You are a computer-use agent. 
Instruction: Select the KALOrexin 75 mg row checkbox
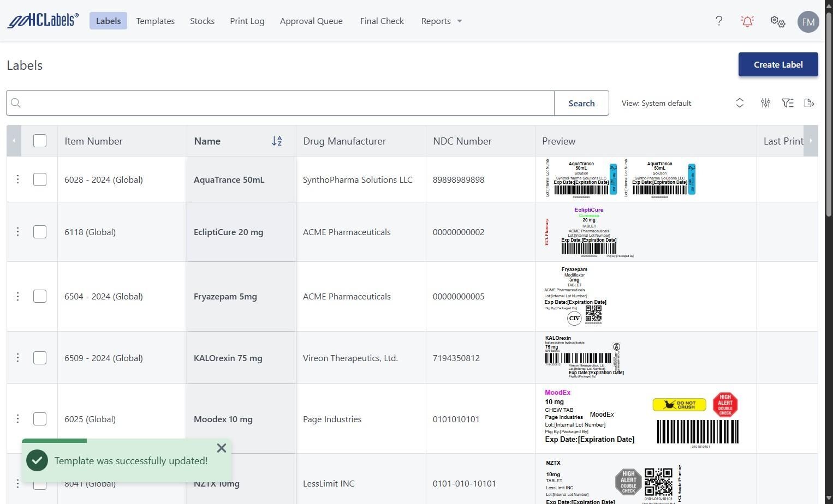(x=40, y=358)
